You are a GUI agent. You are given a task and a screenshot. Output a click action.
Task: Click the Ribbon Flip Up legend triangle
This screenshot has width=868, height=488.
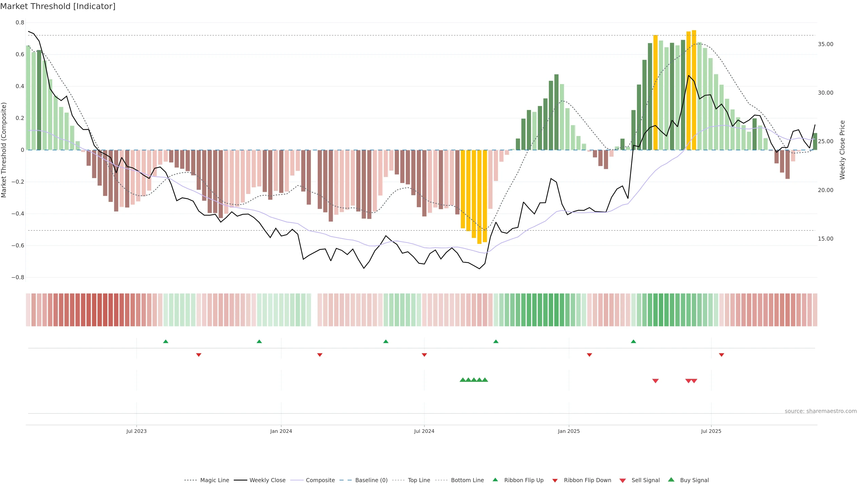[495, 480]
